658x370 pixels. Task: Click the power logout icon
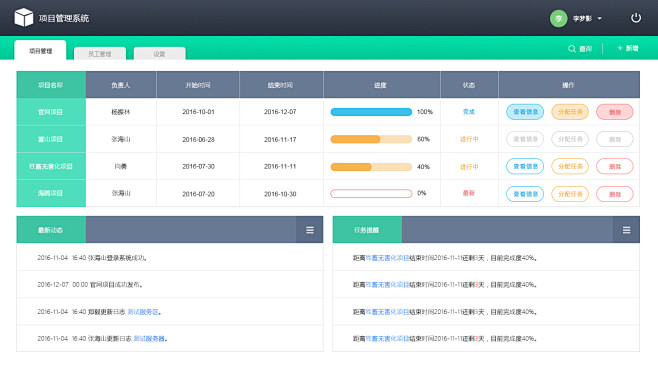point(636,18)
